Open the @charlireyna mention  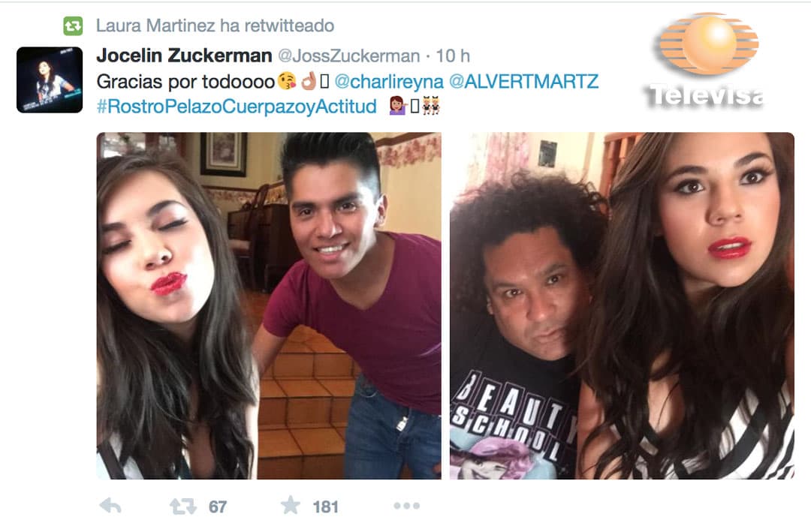point(389,82)
